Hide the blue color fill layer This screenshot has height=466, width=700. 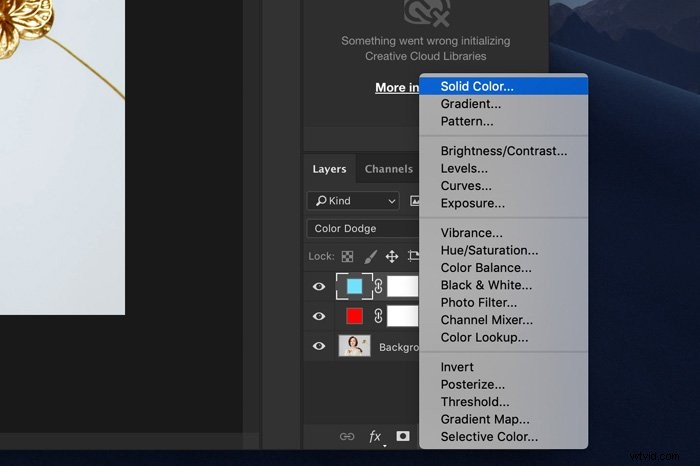click(x=319, y=286)
